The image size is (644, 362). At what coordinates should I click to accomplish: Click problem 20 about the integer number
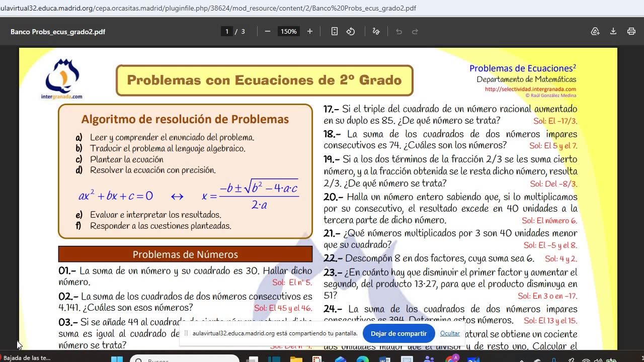click(450, 208)
